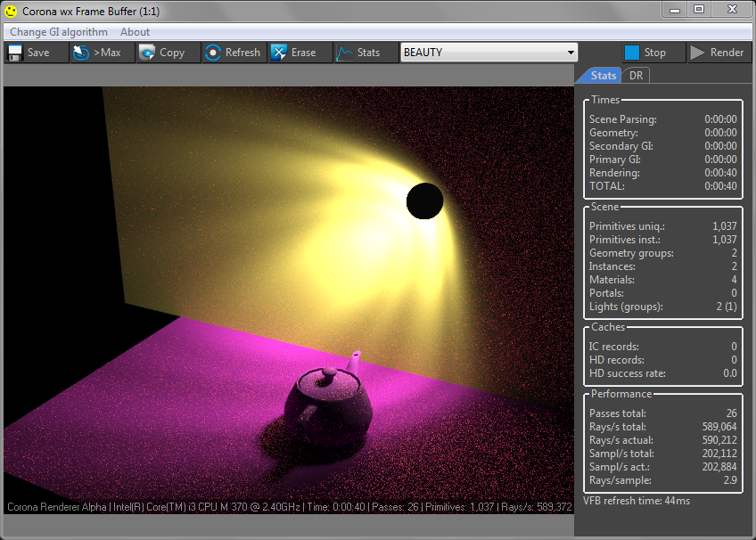
Task: Click the Rays/s total value 589,064
Action: point(719,427)
